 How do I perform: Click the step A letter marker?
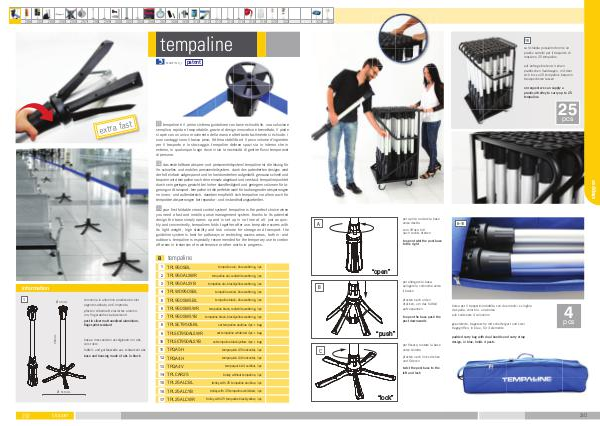pyautogui.click(x=318, y=224)
